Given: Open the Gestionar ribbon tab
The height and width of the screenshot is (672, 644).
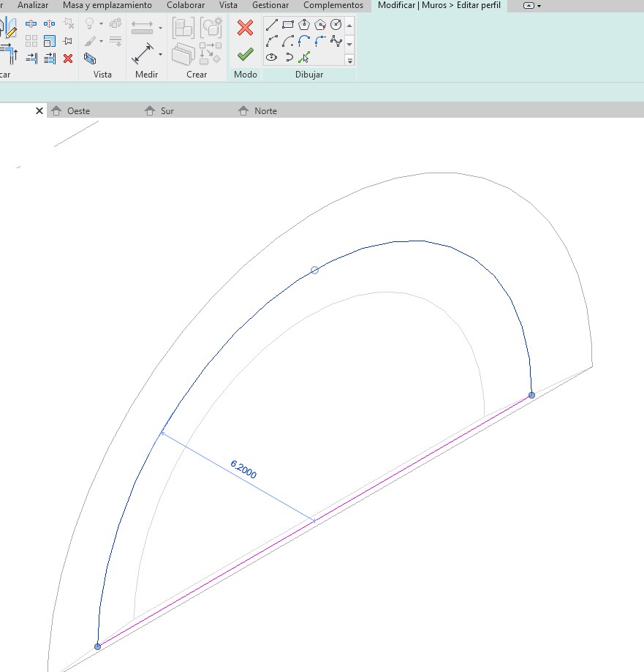Looking at the screenshot, I should point(270,5).
